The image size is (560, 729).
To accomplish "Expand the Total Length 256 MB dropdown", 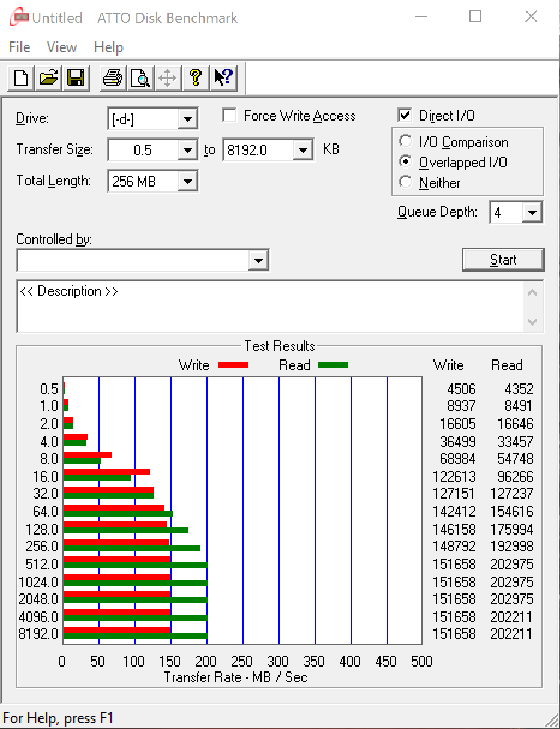I will click(188, 181).
